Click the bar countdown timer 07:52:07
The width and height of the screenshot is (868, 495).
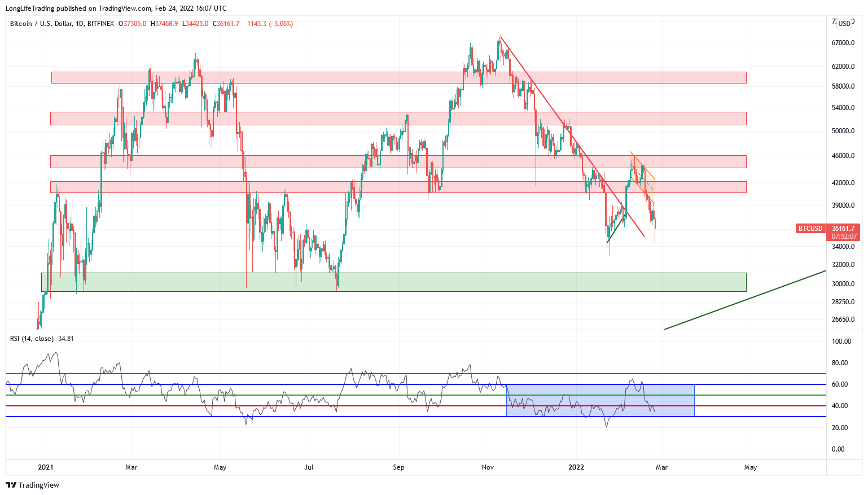pos(844,236)
